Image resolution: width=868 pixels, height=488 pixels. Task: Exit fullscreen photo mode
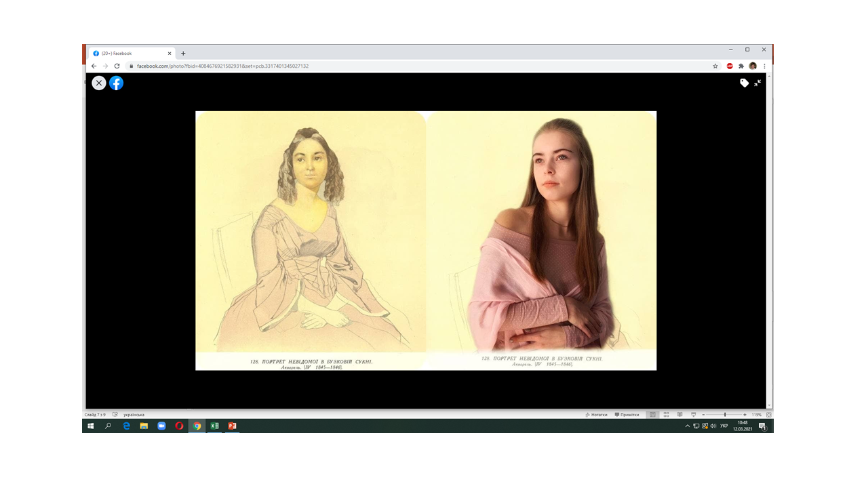(x=757, y=83)
